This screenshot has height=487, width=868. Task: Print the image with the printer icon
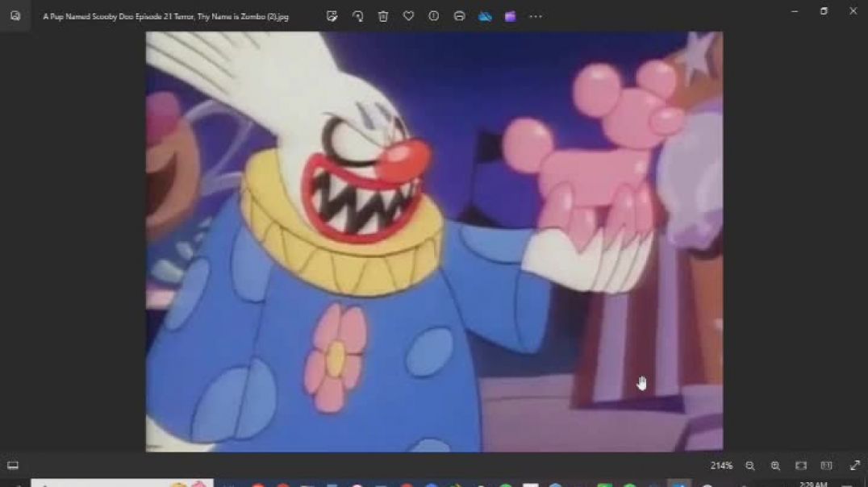pos(459,17)
